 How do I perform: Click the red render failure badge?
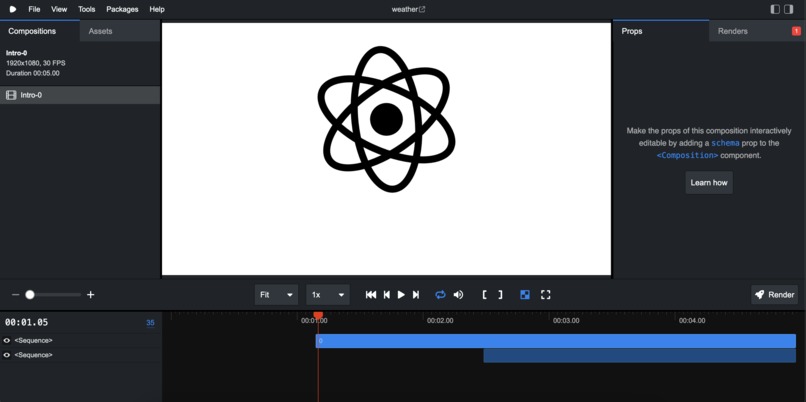[x=796, y=31]
